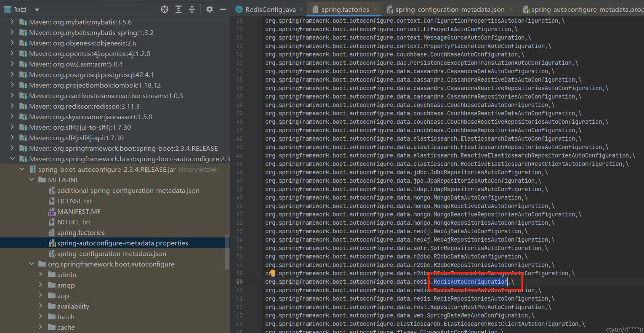Switch to RedisConfig.java tab
The width and height of the screenshot is (644, 333).
click(x=270, y=9)
